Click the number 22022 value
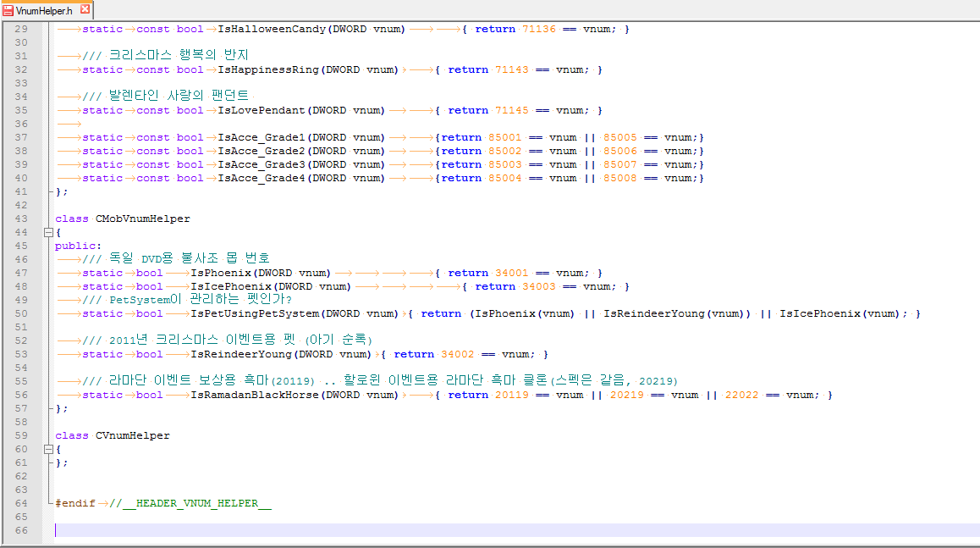 point(742,395)
